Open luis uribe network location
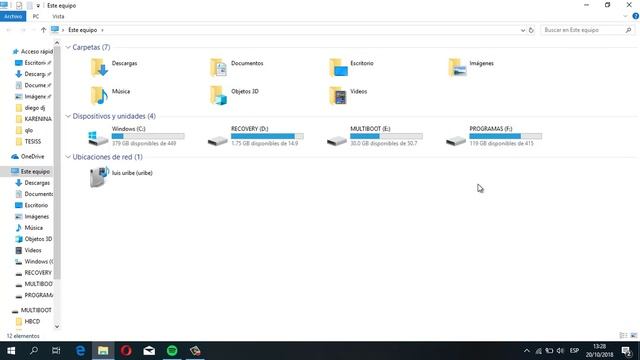Screen dimensions: 640x360 121,177
